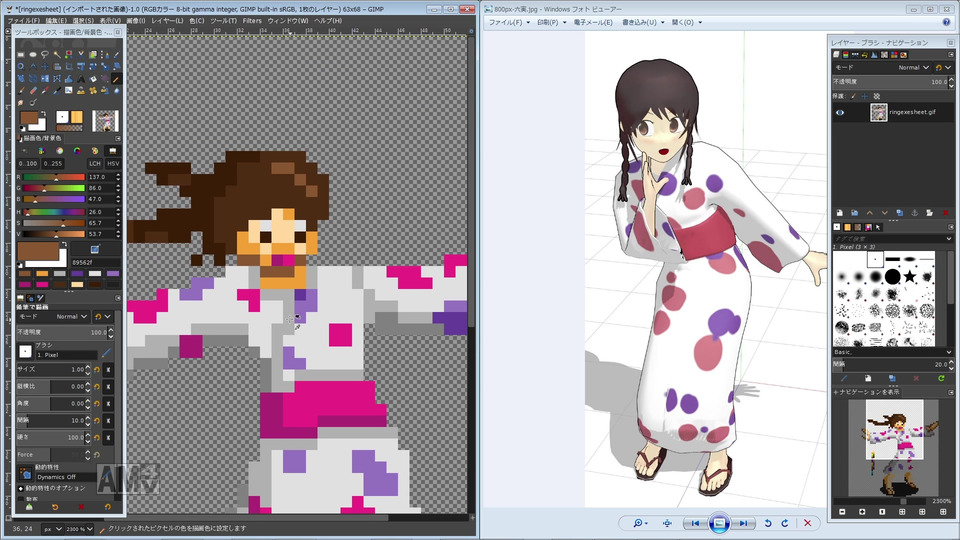Open Photo Viewer Print menu 印刷(P)

(551, 22)
